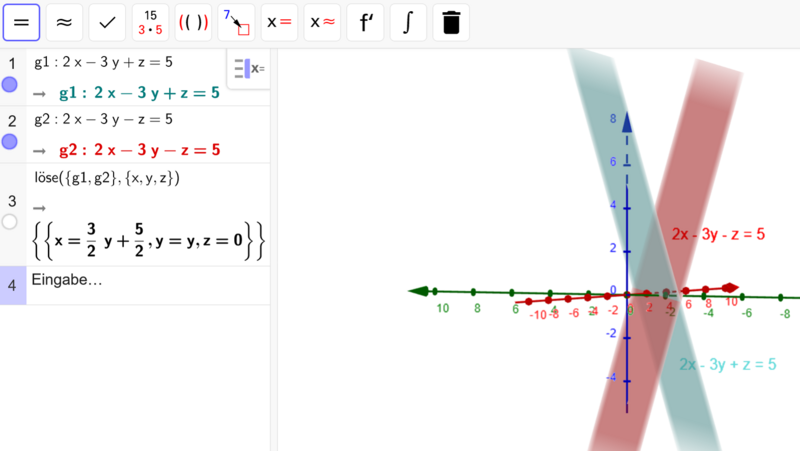Select CAS row number 4

(12, 285)
